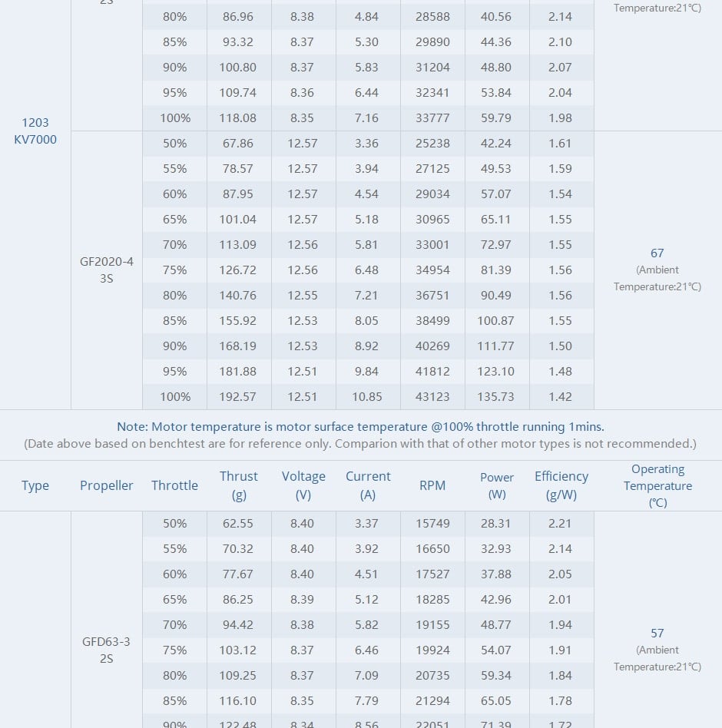
Task: Click the Propeller column header
Action: click(107, 485)
